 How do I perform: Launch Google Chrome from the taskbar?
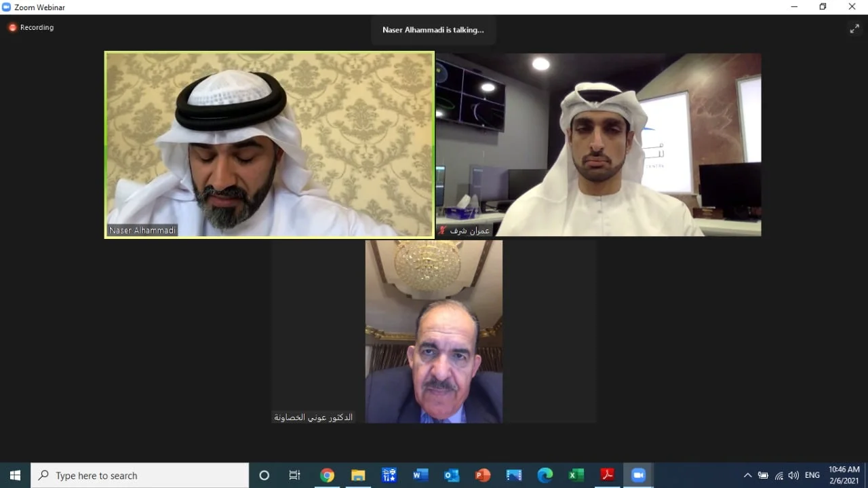pos(327,475)
